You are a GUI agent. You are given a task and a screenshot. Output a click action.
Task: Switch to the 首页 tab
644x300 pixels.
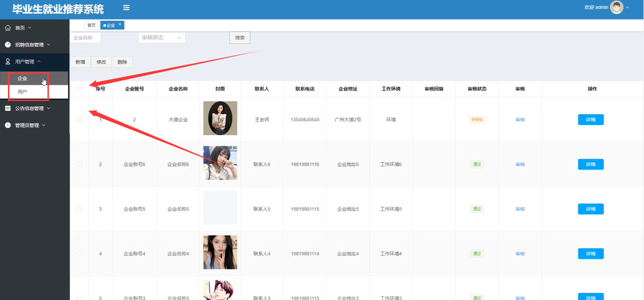[x=91, y=25]
